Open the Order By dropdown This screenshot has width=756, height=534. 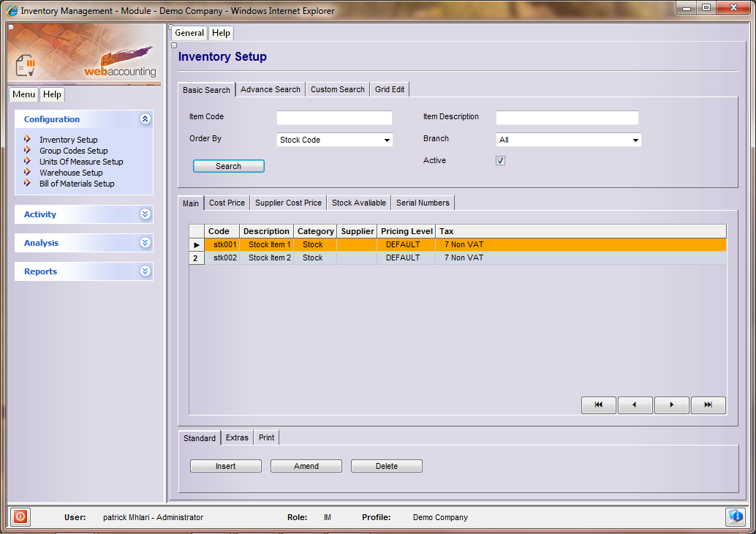pos(387,140)
